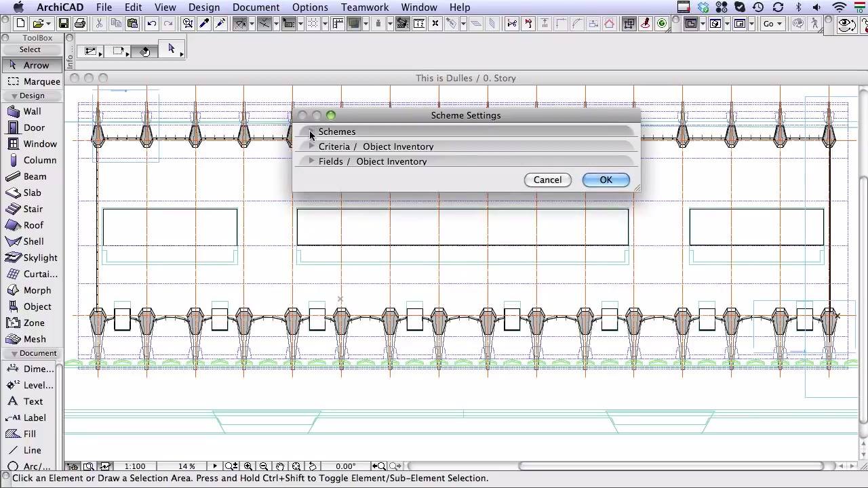
Task: Expand the Criteria / Object Inventory section
Action: click(x=311, y=146)
